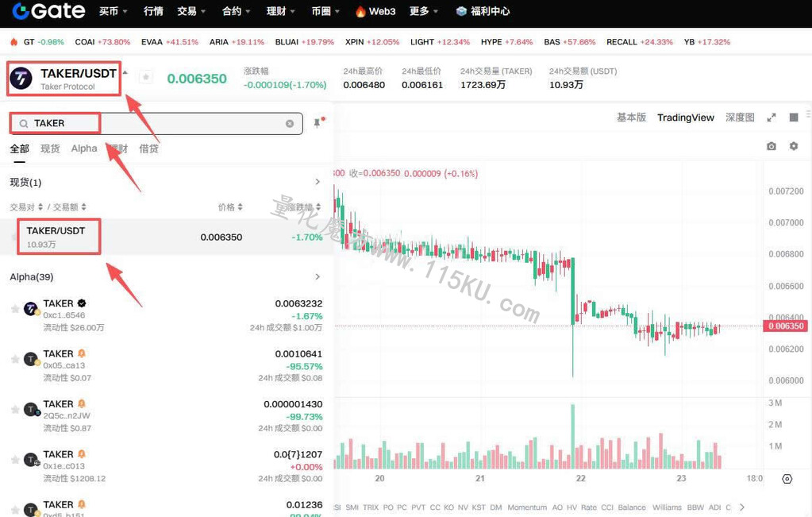Take chart snapshot with camera icon

[x=771, y=147]
